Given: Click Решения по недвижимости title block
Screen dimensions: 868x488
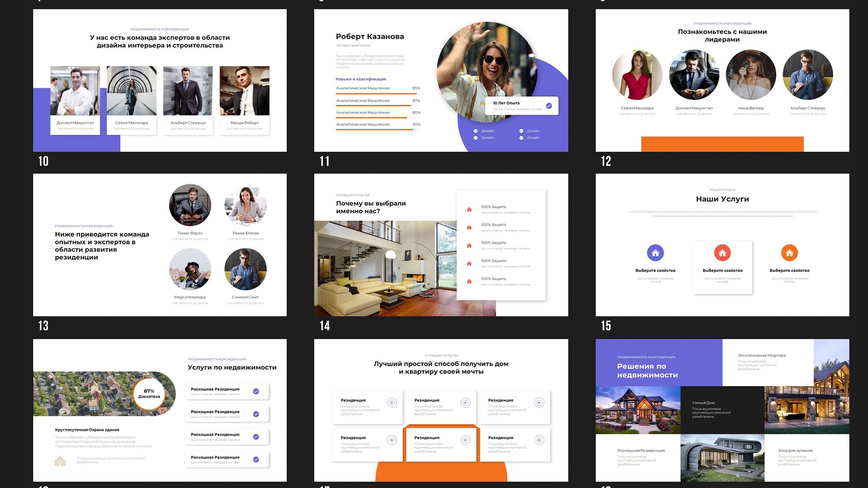Looking at the screenshot, I should [647, 371].
